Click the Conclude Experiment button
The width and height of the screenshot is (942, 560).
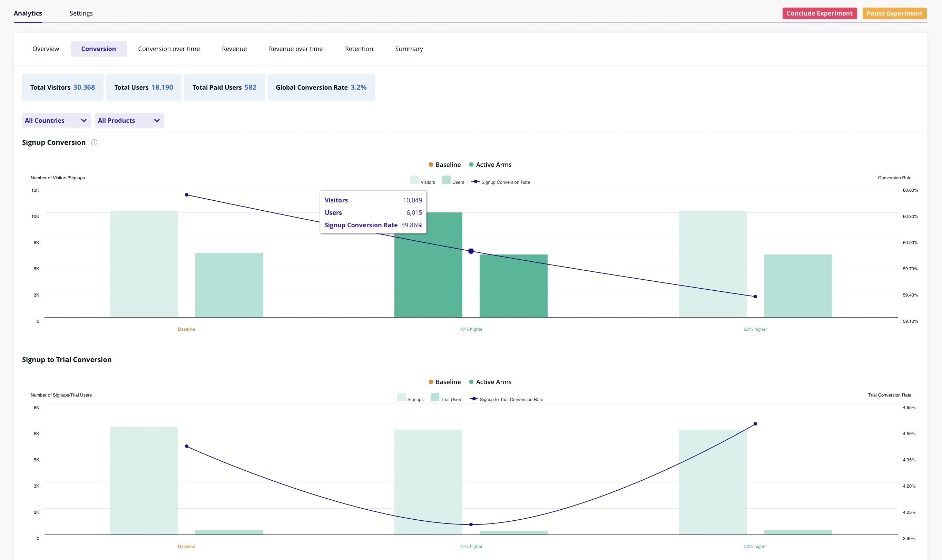(819, 13)
